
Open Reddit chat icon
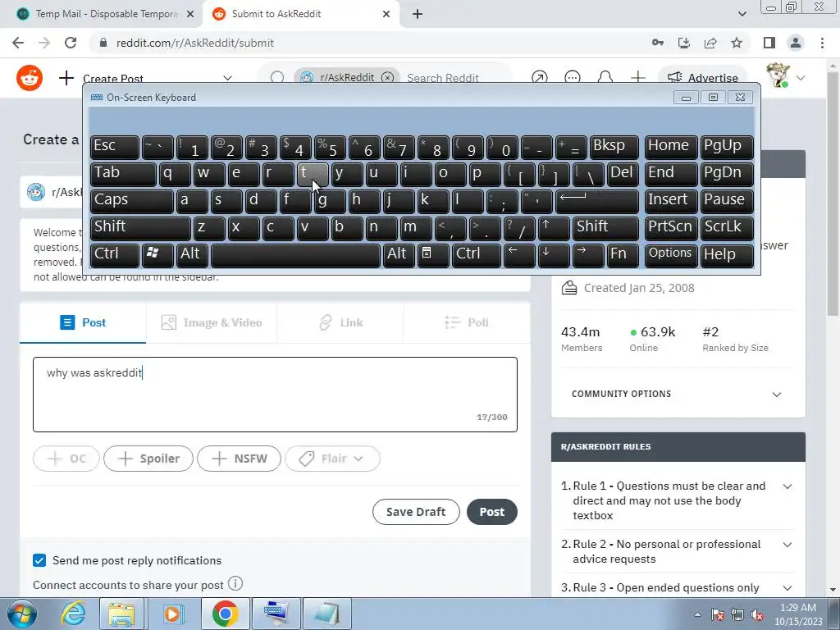pyautogui.click(x=572, y=78)
